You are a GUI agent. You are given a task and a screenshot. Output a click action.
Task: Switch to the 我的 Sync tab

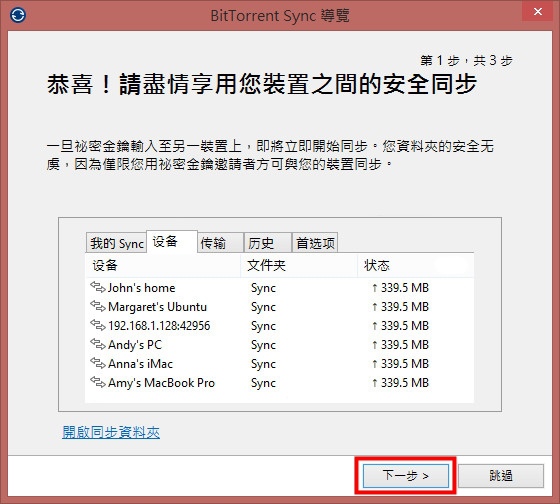click(x=116, y=243)
